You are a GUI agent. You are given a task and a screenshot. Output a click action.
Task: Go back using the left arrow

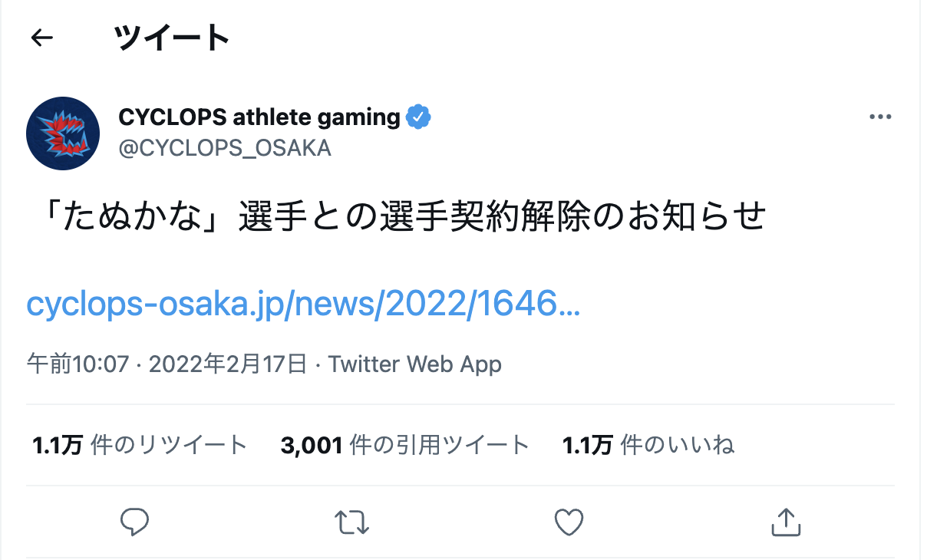pos(41,38)
